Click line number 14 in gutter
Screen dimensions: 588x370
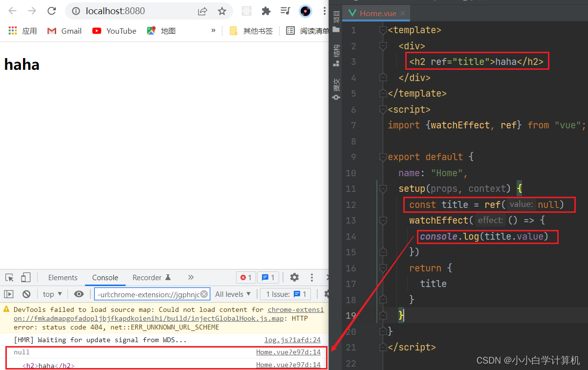(x=351, y=236)
